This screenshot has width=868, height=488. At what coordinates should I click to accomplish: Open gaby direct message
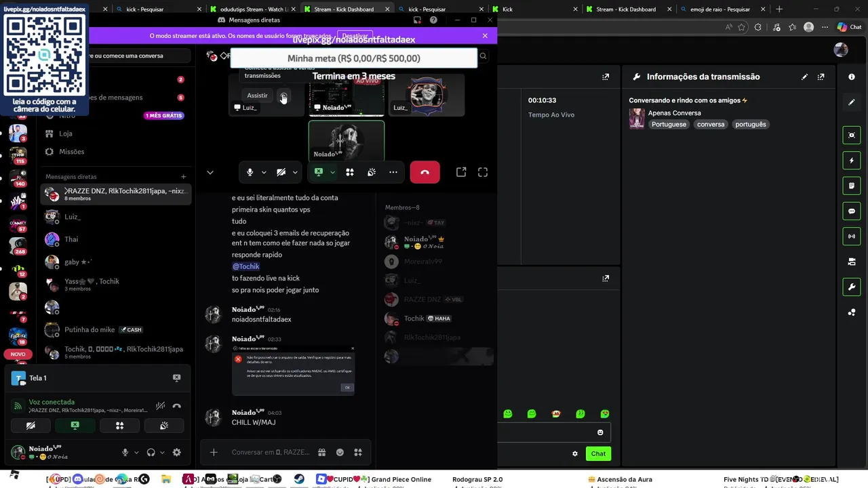[116, 262]
